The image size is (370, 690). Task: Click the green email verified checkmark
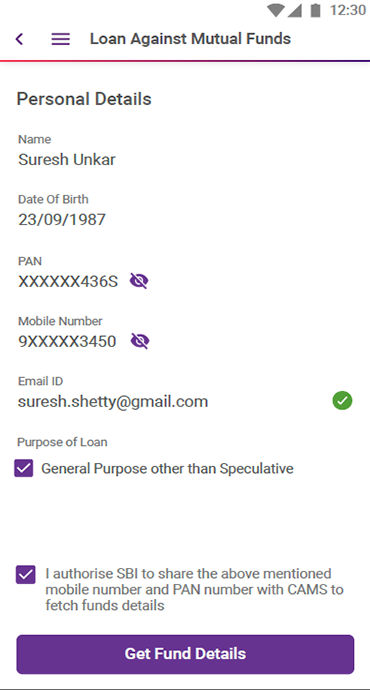342,401
